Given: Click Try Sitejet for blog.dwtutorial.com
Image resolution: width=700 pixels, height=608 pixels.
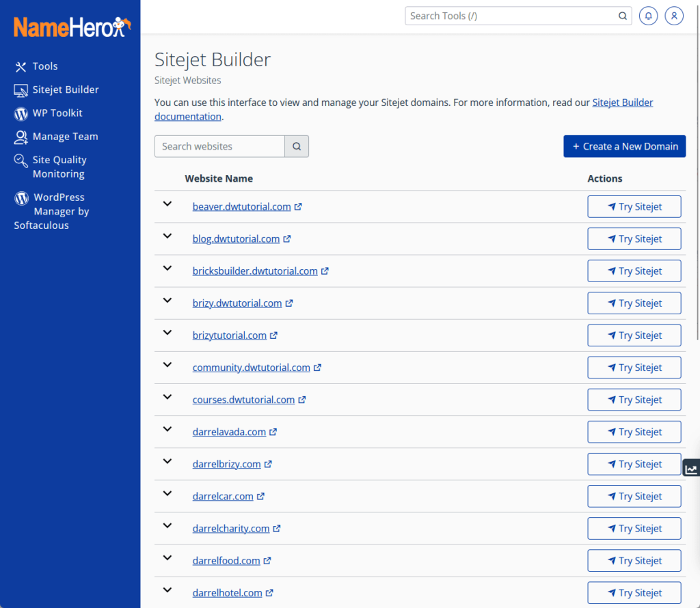Looking at the screenshot, I should pos(634,238).
